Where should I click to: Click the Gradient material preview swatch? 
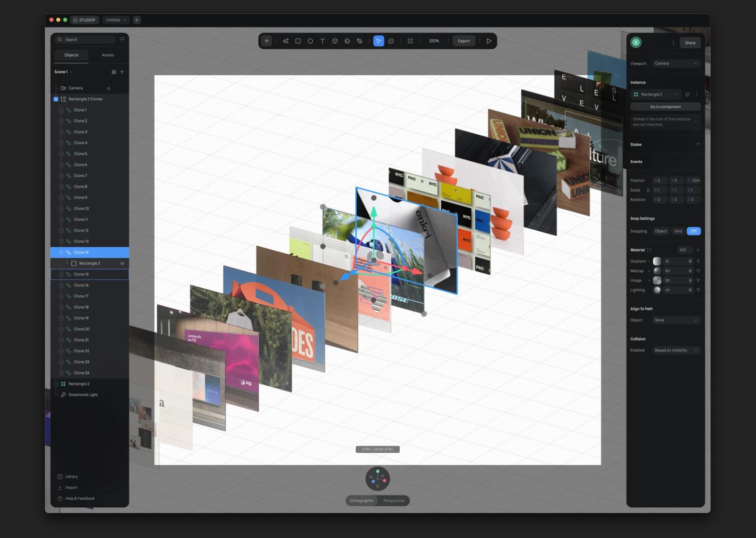(657, 261)
